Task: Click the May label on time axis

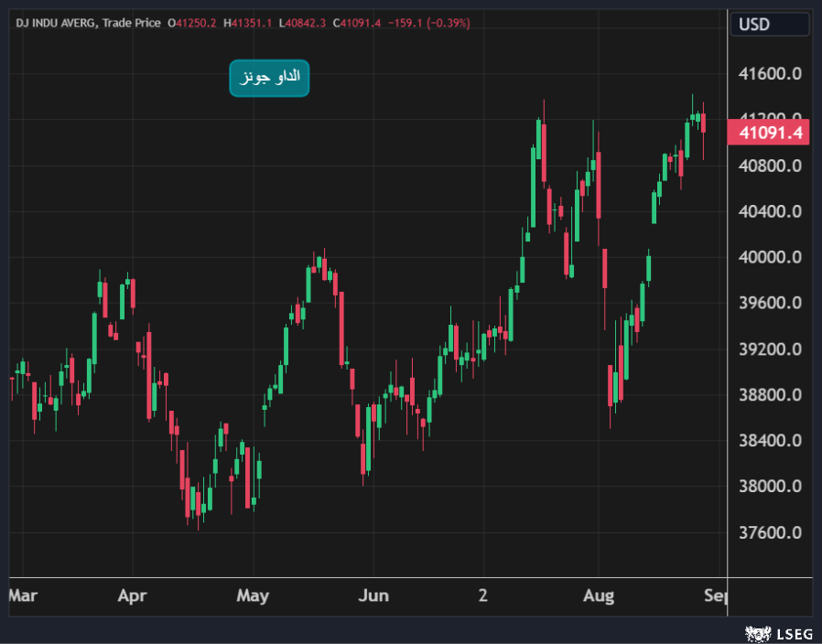Action: [253, 596]
